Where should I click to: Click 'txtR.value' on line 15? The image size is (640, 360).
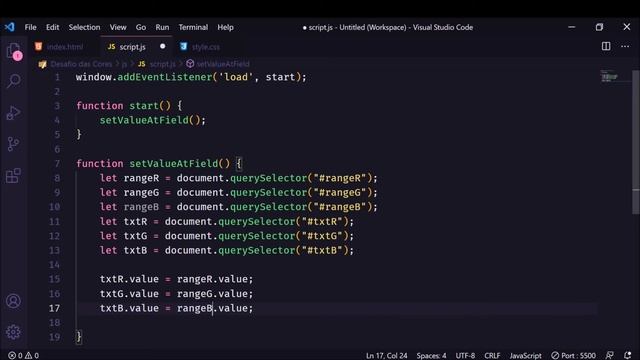pos(129,279)
